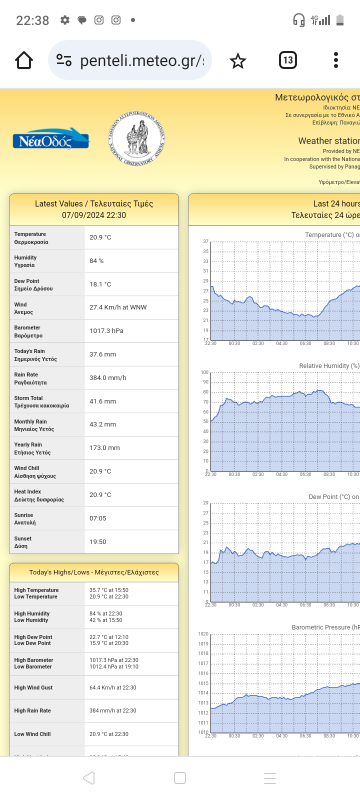
Task: Tap the Chrome home icon
Action: click(24, 61)
